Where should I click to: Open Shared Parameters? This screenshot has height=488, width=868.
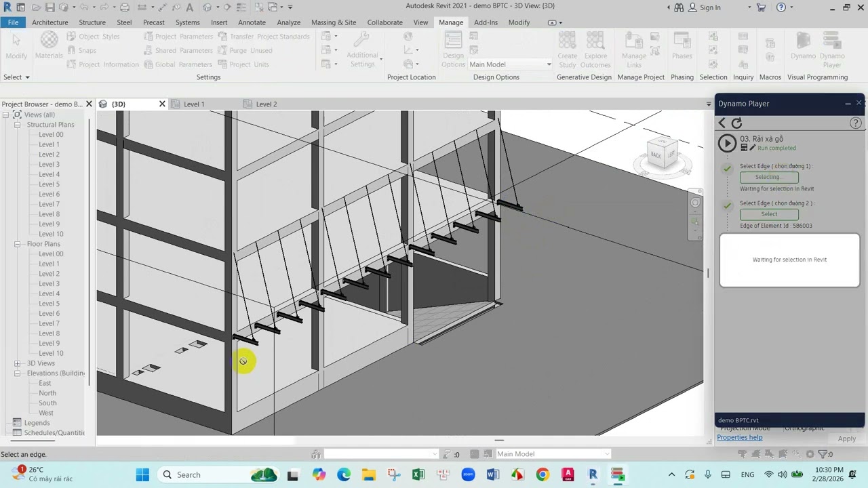pos(178,50)
